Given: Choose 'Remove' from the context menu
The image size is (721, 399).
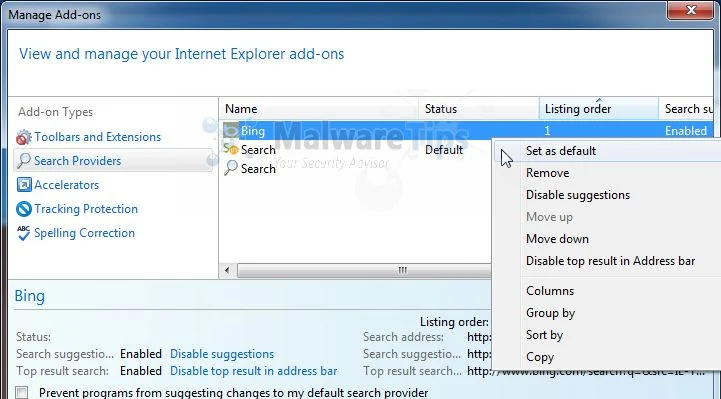Looking at the screenshot, I should click(547, 173).
